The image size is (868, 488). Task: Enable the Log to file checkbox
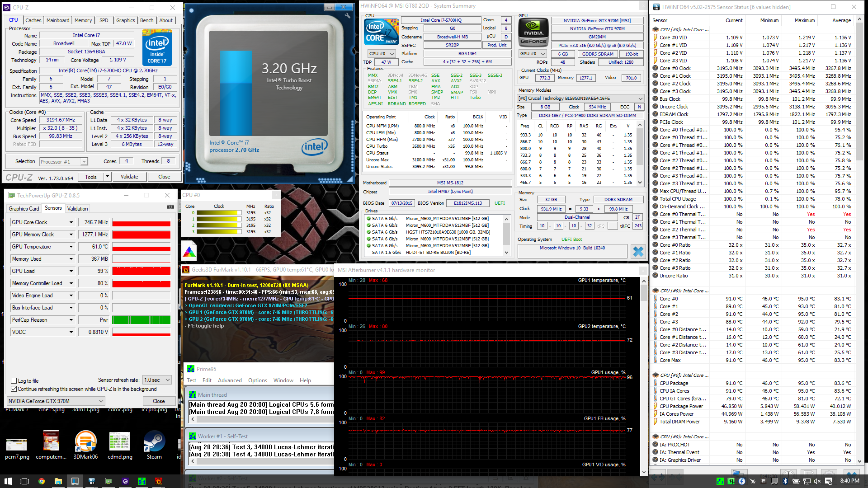pos(14,381)
